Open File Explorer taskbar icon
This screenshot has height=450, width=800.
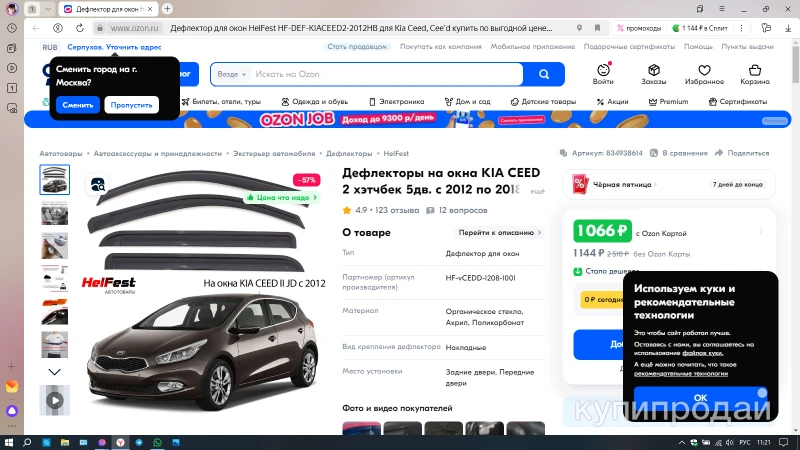click(x=64, y=442)
